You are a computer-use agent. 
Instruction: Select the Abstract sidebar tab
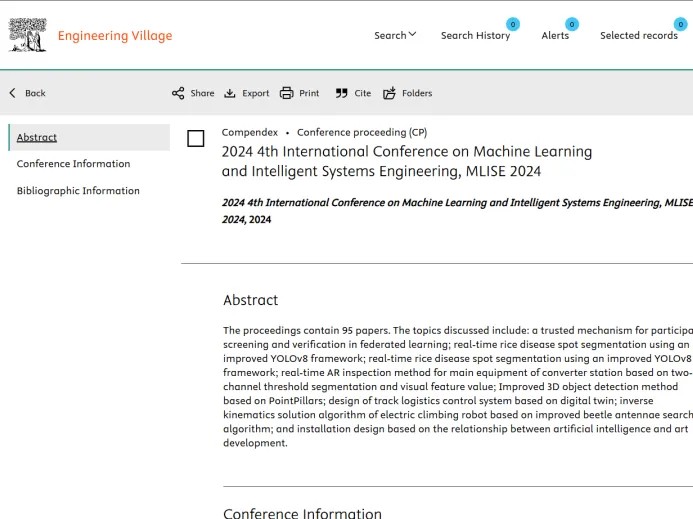point(37,137)
